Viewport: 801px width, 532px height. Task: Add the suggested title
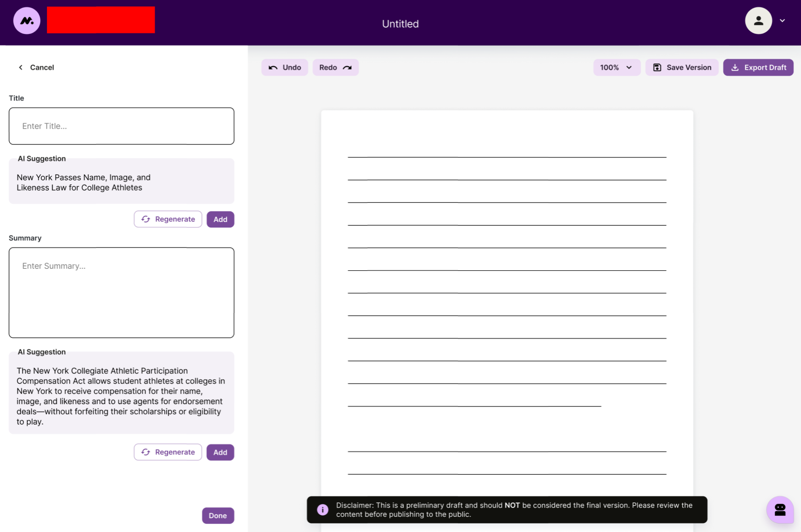pos(220,219)
